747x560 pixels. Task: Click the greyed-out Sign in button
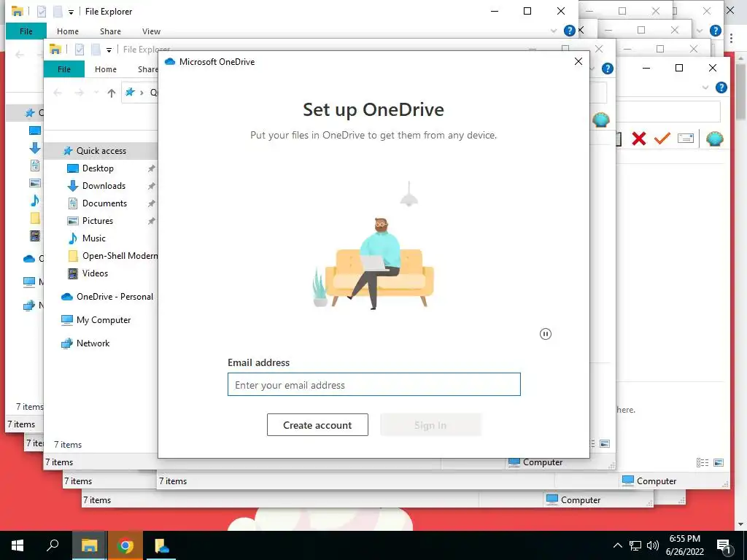tap(430, 425)
